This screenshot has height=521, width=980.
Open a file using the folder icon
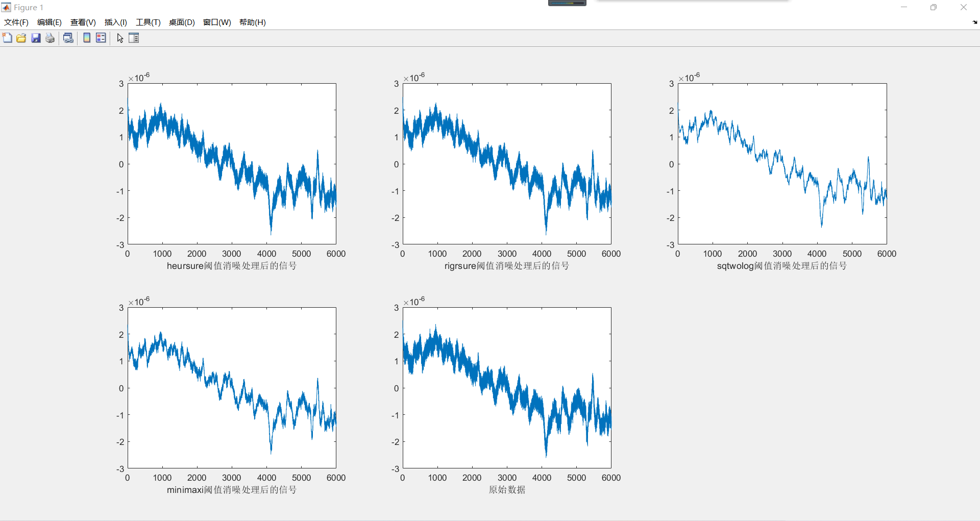(x=21, y=38)
